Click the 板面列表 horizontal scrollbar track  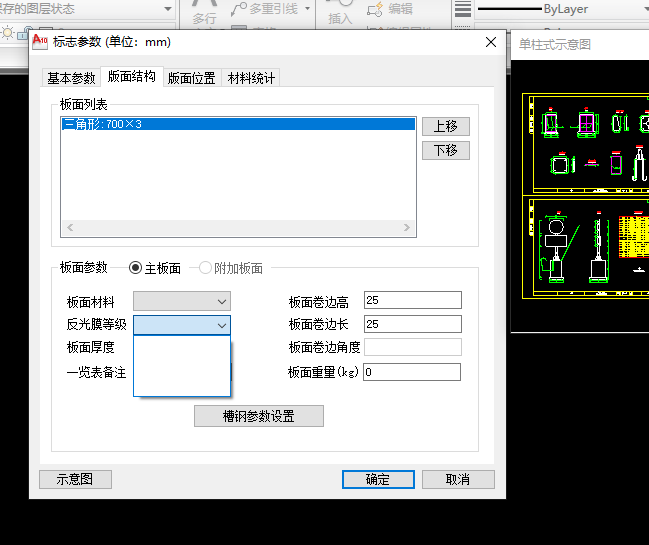click(237, 228)
